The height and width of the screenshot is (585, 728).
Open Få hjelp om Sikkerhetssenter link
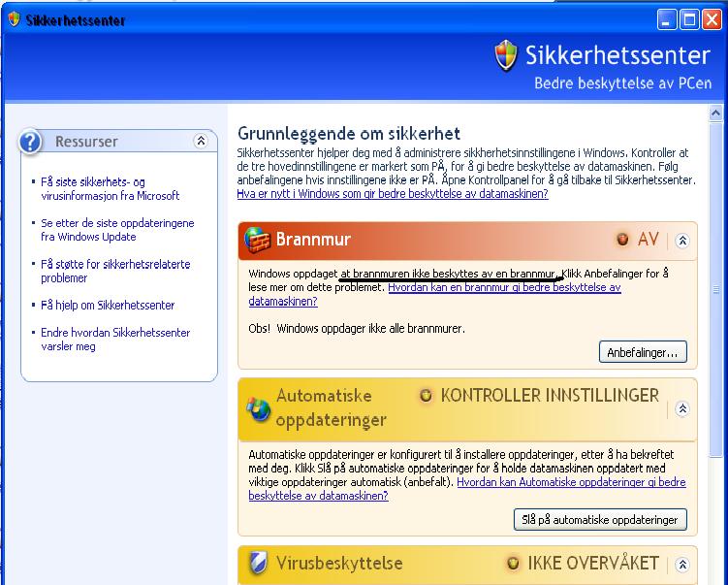tap(108, 306)
